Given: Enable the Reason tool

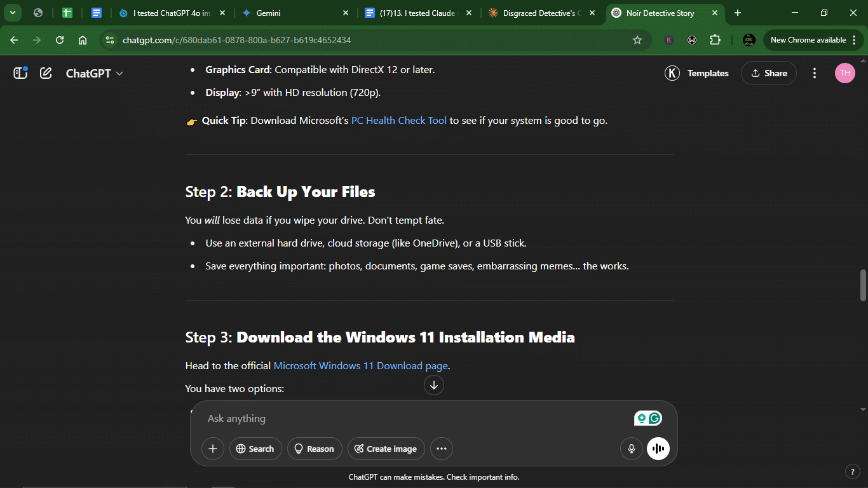Looking at the screenshot, I should [x=315, y=449].
